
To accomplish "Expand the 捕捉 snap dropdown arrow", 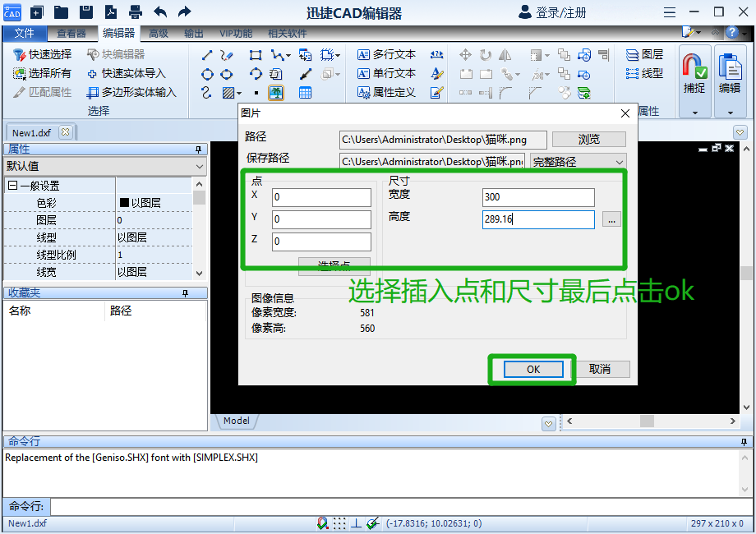I will (694, 113).
